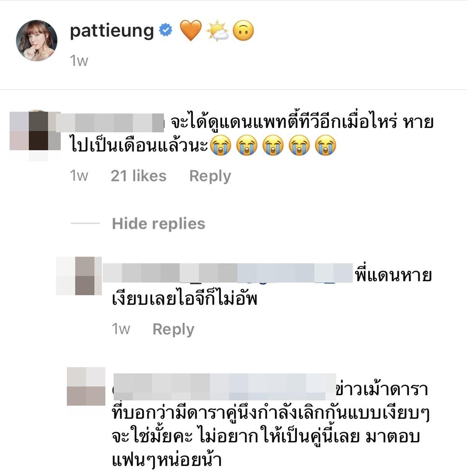
Task: Reply to the comment with 21 likes
Action: tap(210, 176)
